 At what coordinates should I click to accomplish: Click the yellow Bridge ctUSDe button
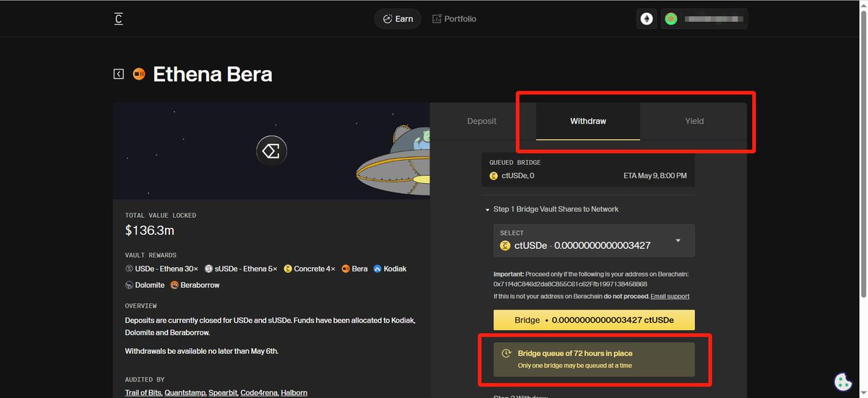coord(594,320)
